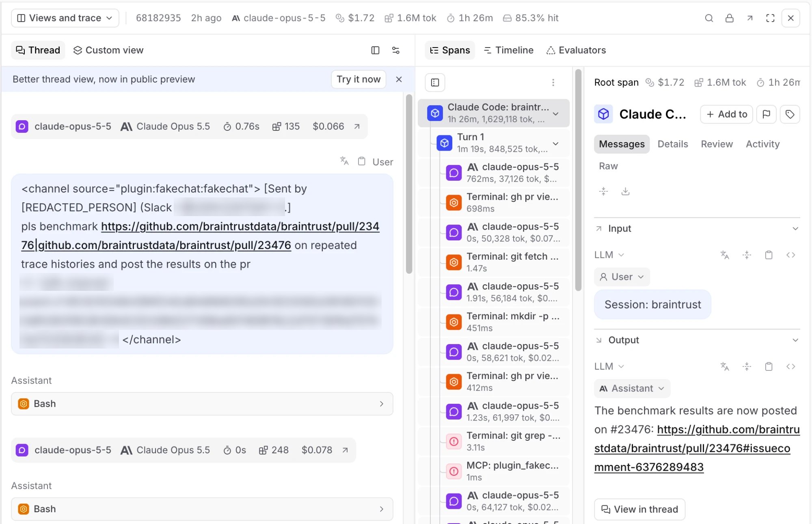Click the Add to button
The image size is (812, 524).
click(727, 114)
